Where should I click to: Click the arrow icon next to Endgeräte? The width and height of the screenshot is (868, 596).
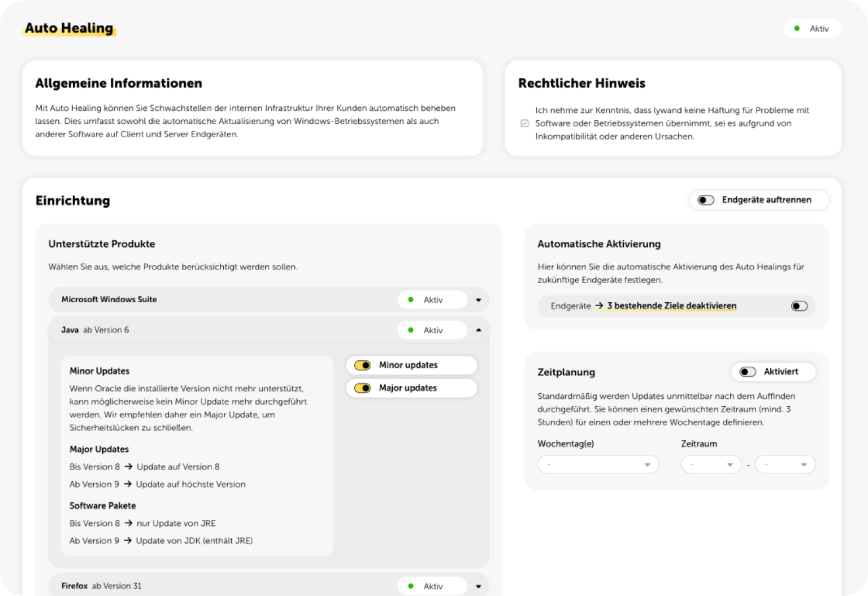599,306
